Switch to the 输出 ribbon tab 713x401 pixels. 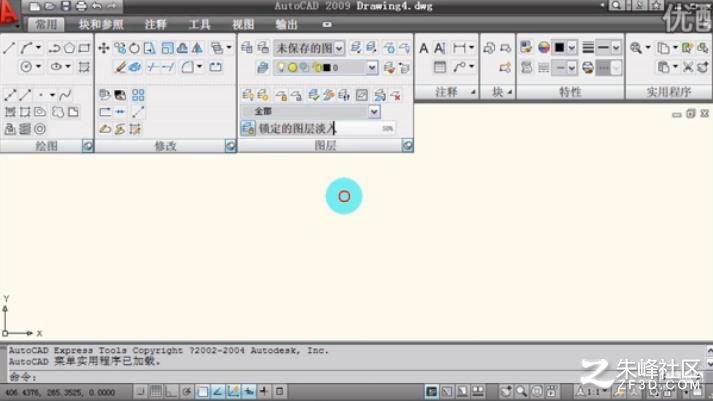(x=286, y=24)
